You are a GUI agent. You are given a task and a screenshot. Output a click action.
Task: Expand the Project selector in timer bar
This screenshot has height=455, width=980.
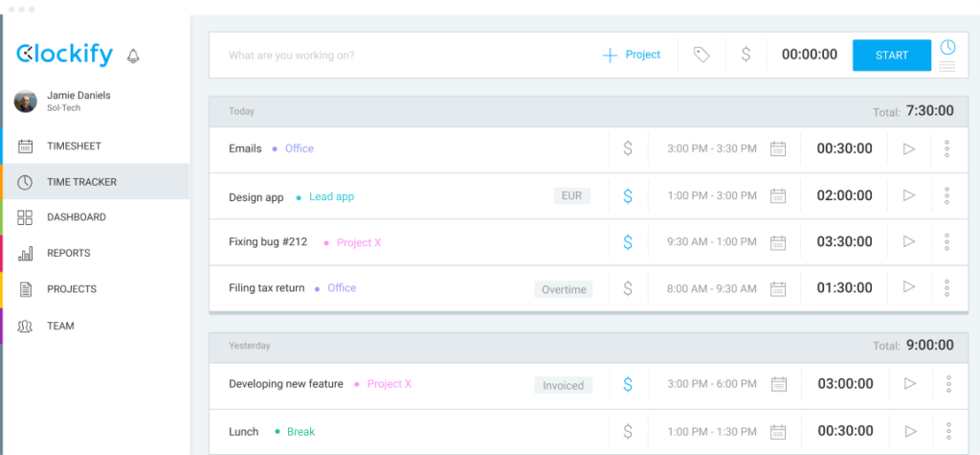pyautogui.click(x=632, y=56)
